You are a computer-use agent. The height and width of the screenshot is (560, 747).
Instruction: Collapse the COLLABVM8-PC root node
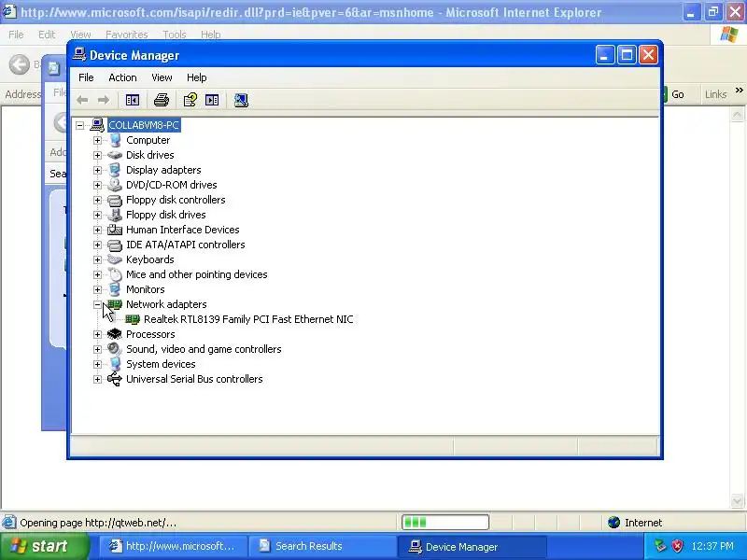79,125
